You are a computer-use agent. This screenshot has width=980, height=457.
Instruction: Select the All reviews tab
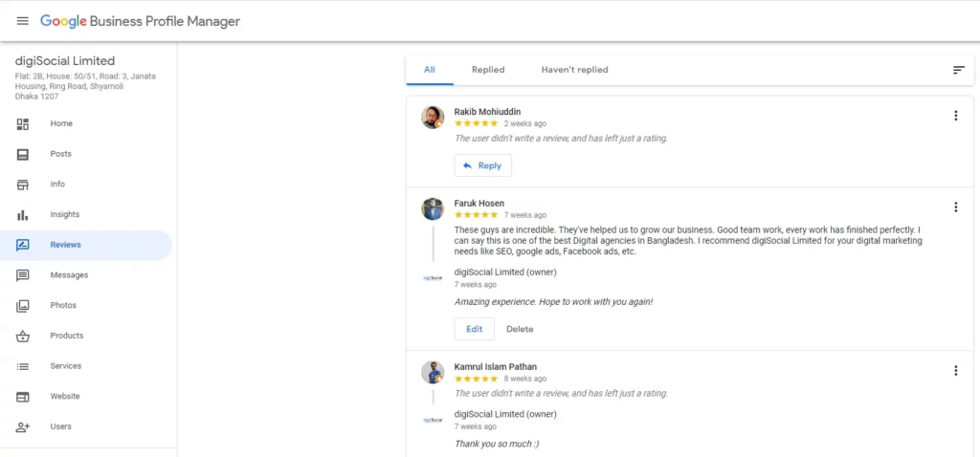(x=430, y=70)
